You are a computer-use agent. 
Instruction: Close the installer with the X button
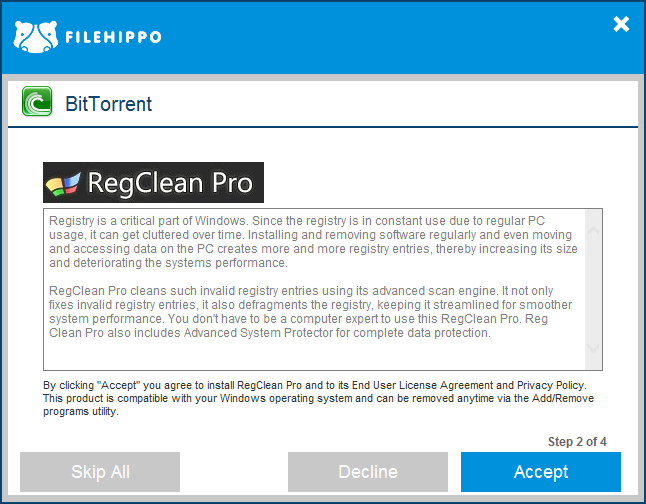click(x=621, y=24)
